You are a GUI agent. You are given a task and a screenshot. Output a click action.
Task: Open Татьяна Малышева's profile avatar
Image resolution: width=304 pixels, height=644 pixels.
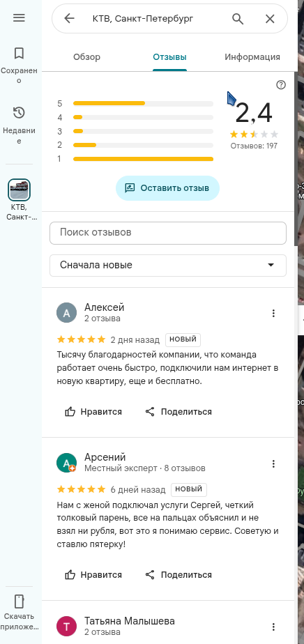66,627
